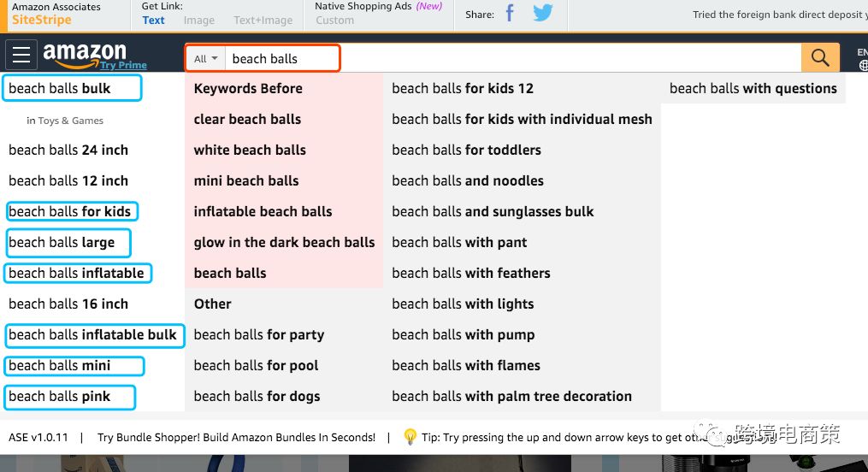868x472 pixels.
Task: Select suggestion beach balls for kids
Action: 72,211
